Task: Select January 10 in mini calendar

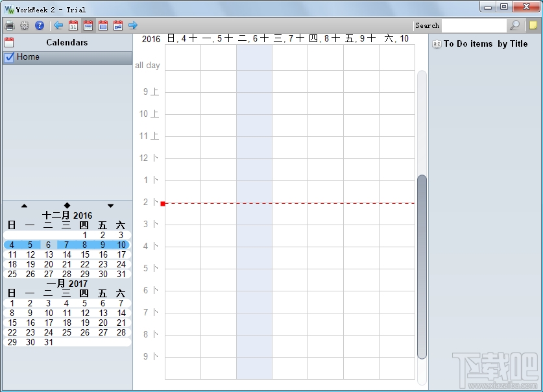Action: coord(49,313)
